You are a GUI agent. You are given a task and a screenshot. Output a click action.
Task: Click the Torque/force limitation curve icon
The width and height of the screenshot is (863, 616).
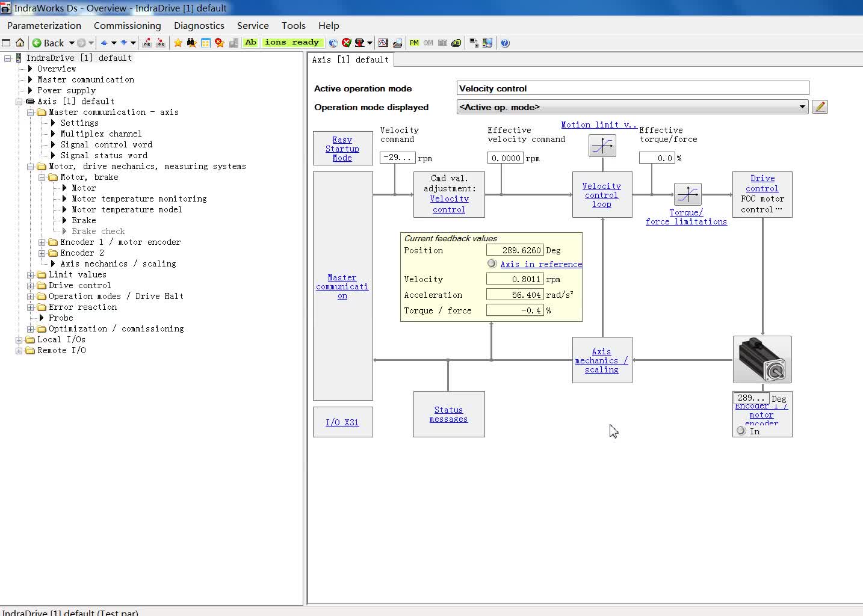click(x=688, y=194)
